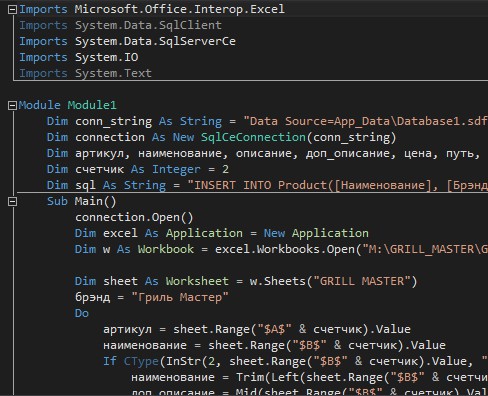Click the line 'Imports System.Data.SqlServerCe'
Image resolution: width=488 pixels, height=396 pixels.
[127, 41]
